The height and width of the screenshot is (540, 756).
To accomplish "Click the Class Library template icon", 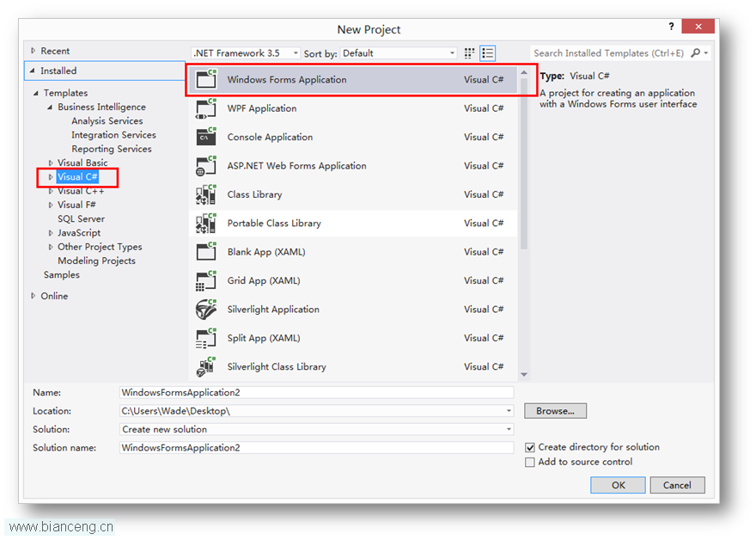I will (206, 194).
